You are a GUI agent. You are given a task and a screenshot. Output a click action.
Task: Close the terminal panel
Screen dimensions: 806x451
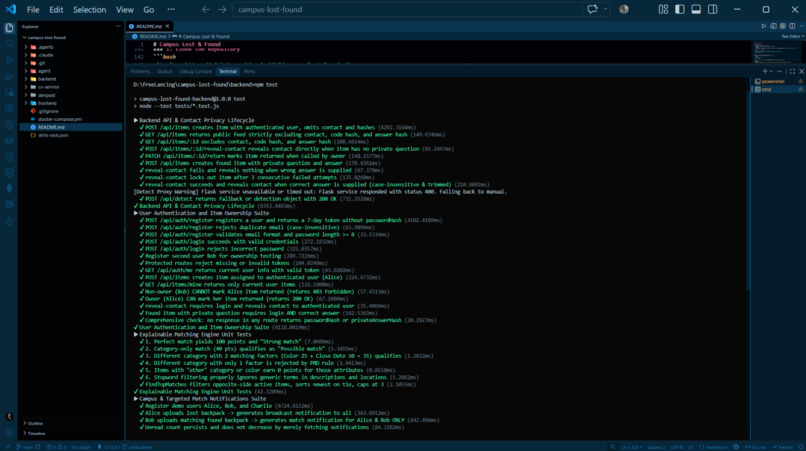click(801, 71)
